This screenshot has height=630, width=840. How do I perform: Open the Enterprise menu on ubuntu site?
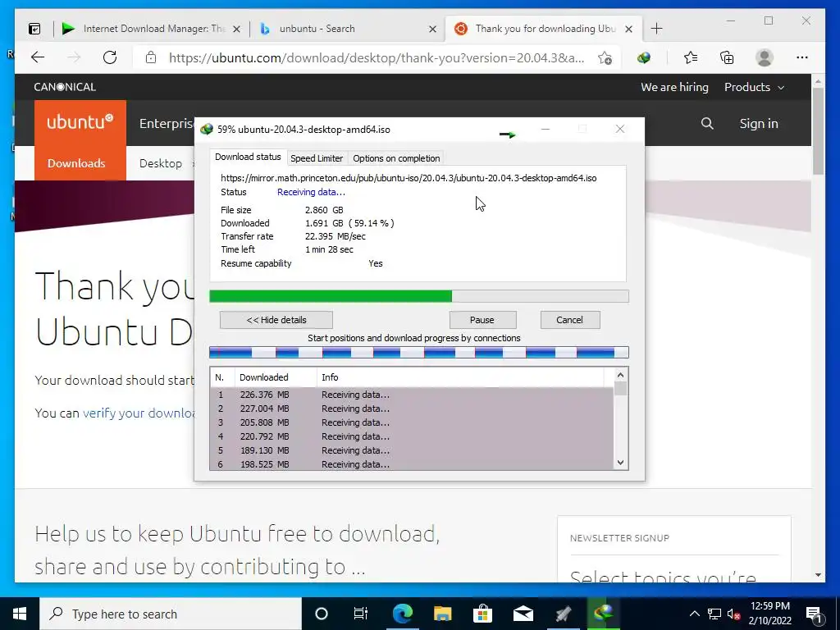point(166,124)
